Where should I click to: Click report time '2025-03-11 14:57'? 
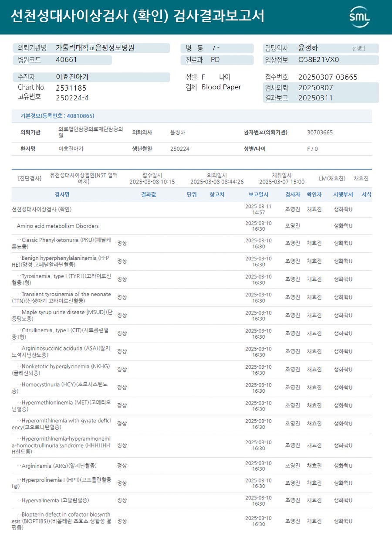(259, 209)
